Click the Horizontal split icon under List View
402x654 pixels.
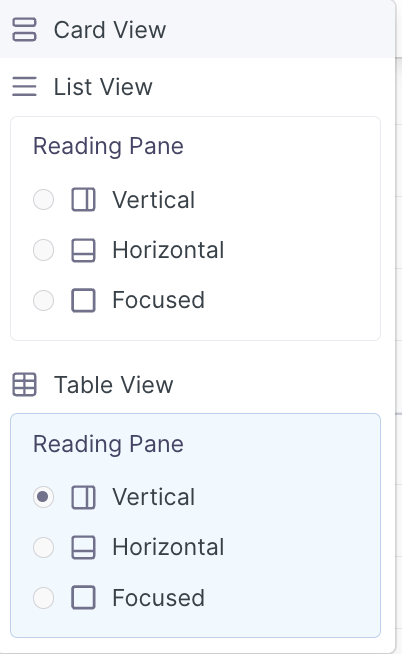[x=83, y=250]
